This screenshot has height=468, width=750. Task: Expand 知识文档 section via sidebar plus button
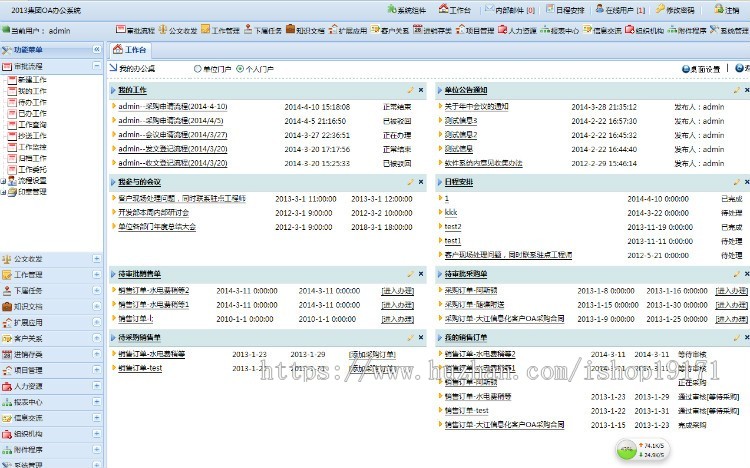(x=97, y=306)
